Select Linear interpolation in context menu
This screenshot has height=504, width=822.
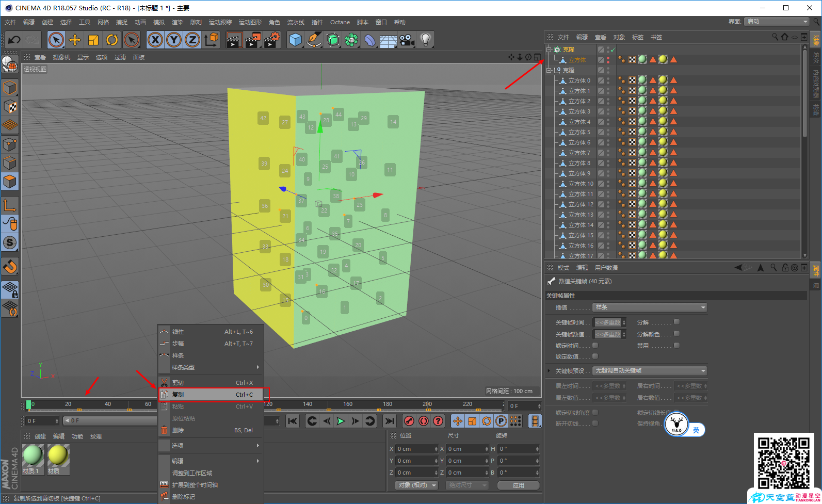pos(211,332)
